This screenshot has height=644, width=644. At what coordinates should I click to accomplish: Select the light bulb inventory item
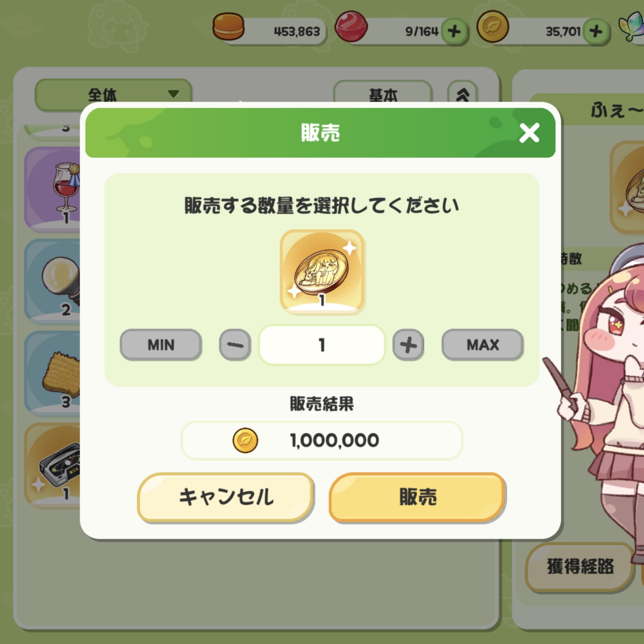click(x=53, y=281)
